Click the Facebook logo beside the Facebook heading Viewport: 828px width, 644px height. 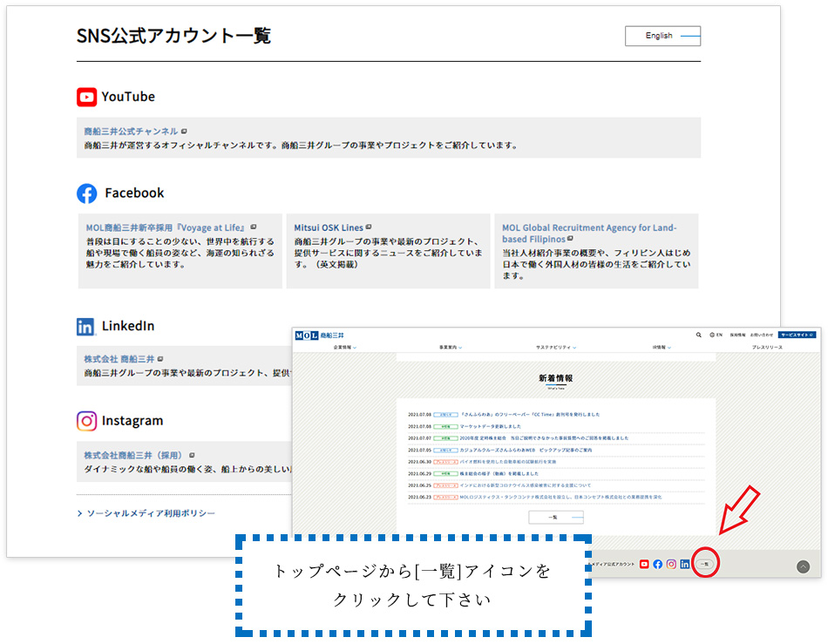[86, 193]
